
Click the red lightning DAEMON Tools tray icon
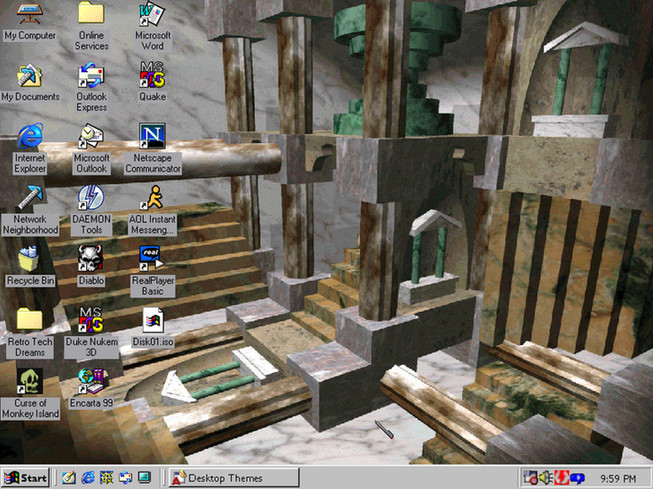coord(561,478)
